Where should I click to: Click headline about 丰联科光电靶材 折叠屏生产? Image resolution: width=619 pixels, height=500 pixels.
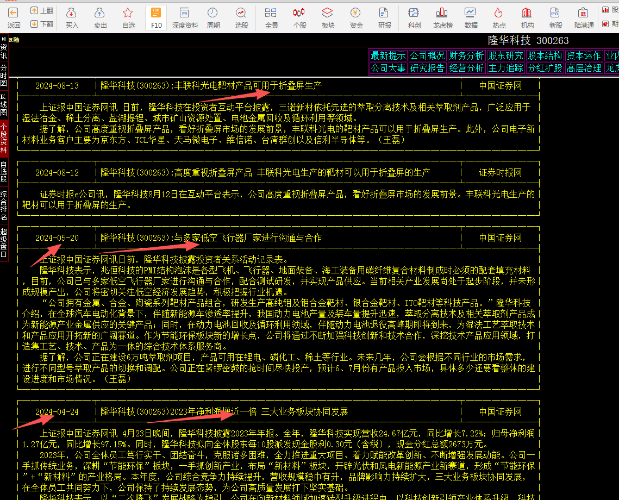[210, 86]
